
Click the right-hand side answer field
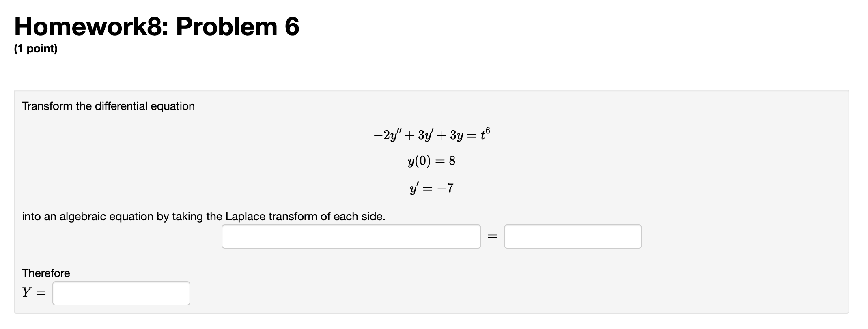[x=573, y=236]
